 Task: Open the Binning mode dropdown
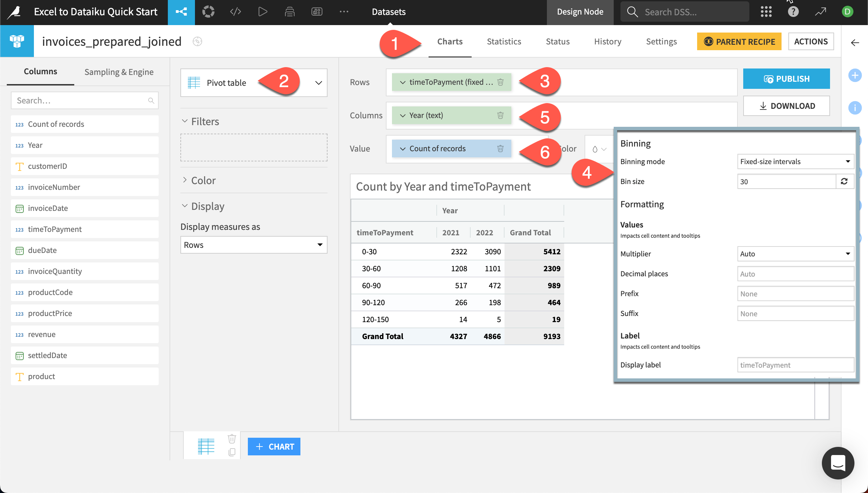click(x=795, y=161)
